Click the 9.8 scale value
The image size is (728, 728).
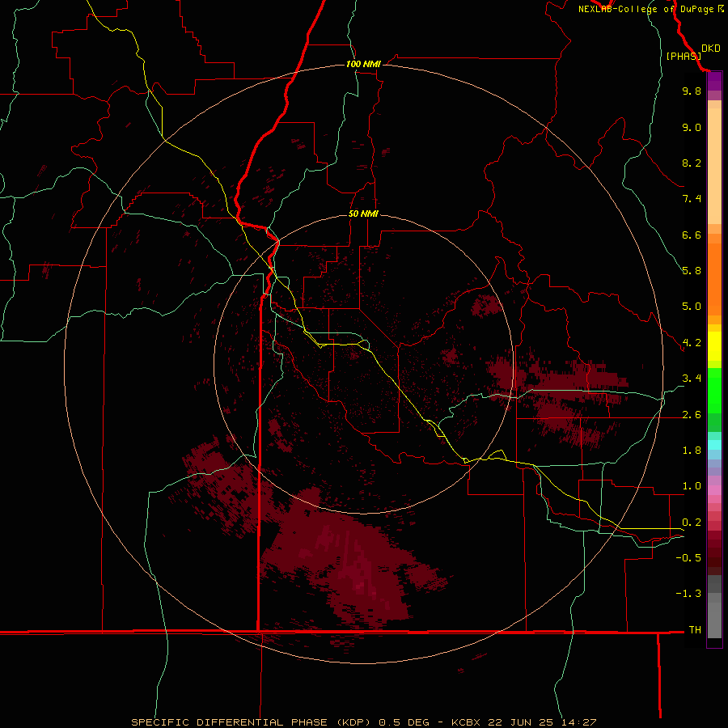[692, 91]
